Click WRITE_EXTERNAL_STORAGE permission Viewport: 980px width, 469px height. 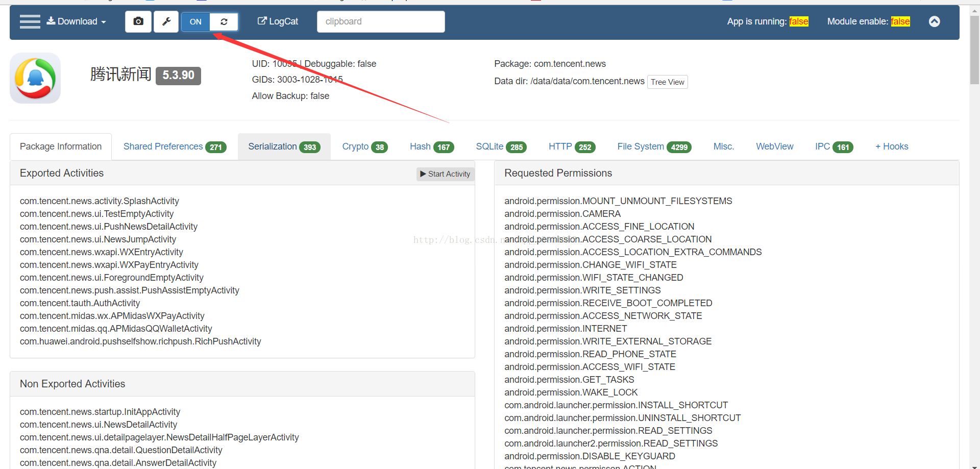point(608,341)
